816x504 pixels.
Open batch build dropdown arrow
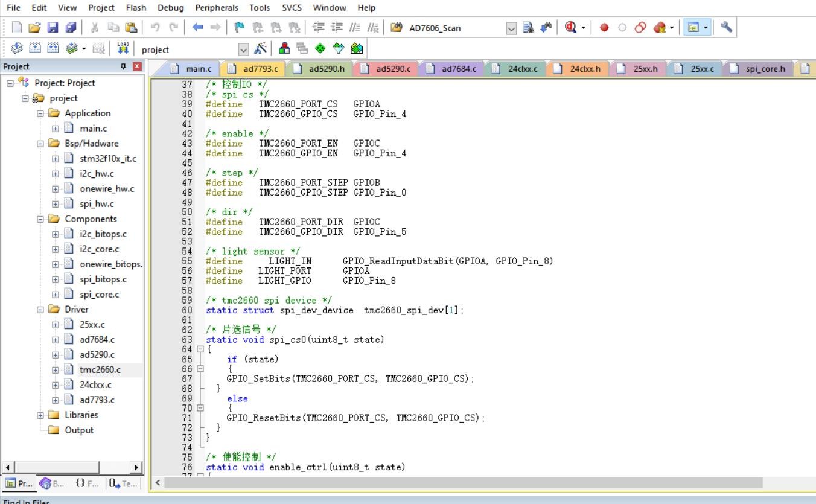[x=84, y=49]
